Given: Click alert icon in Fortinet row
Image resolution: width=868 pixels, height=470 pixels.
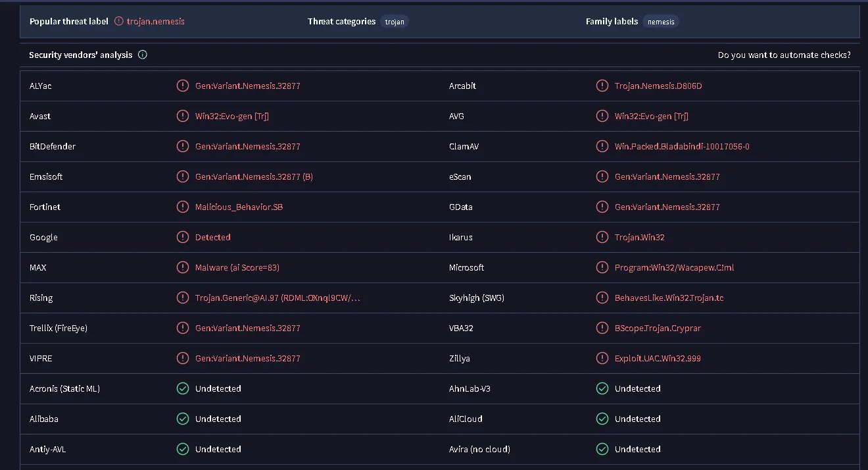Looking at the screenshot, I should (x=183, y=207).
